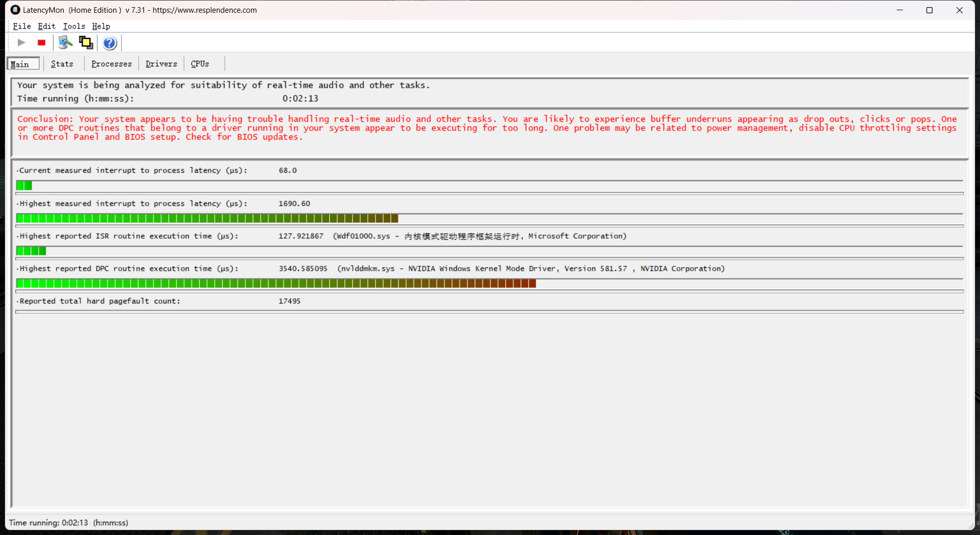The height and width of the screenshot is (535, 980).
Task: Click the 68.0 current latency value
Action: tap(288, 170)
